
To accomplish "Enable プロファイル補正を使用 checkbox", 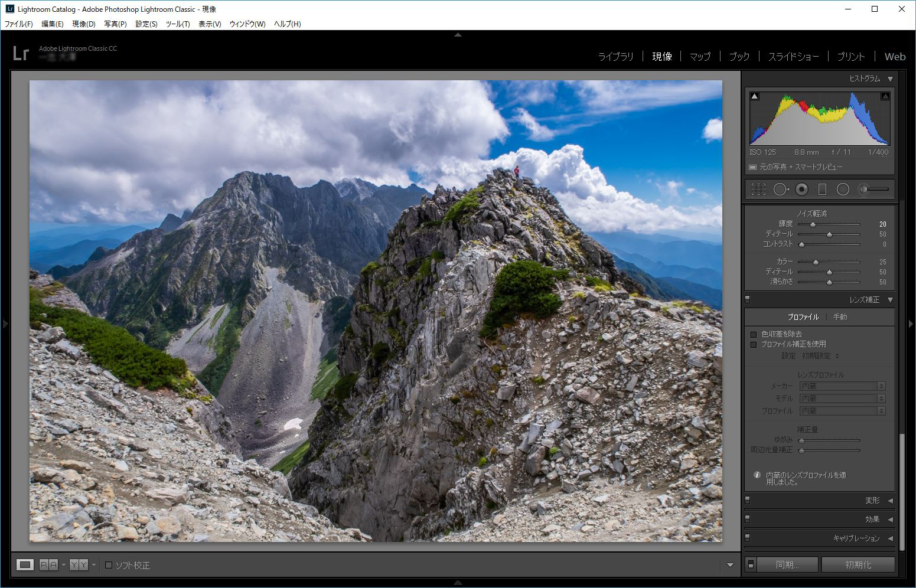I will click(754, 344).
